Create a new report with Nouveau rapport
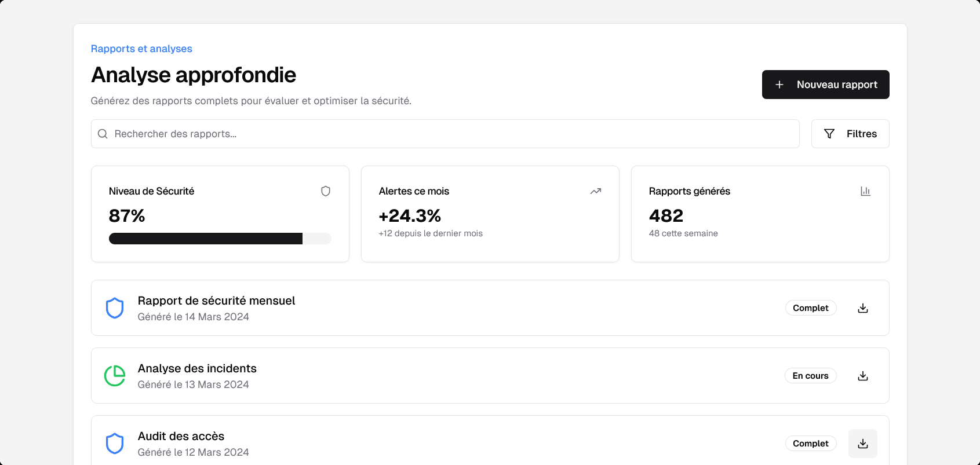980x465 pixels. (825, 85)
